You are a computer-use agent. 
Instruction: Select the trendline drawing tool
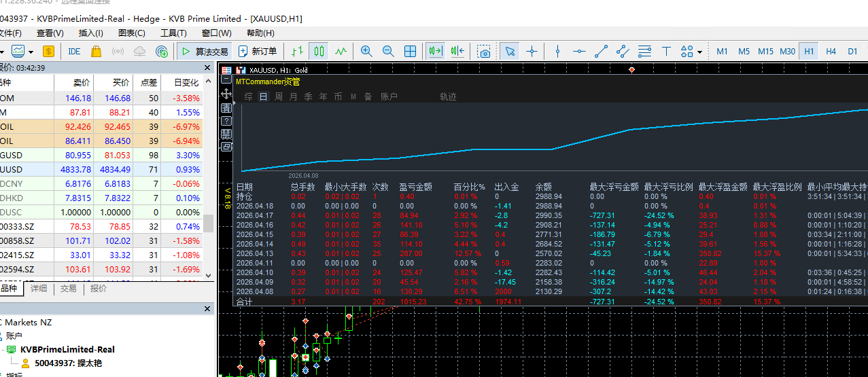(x=601, y=51)
